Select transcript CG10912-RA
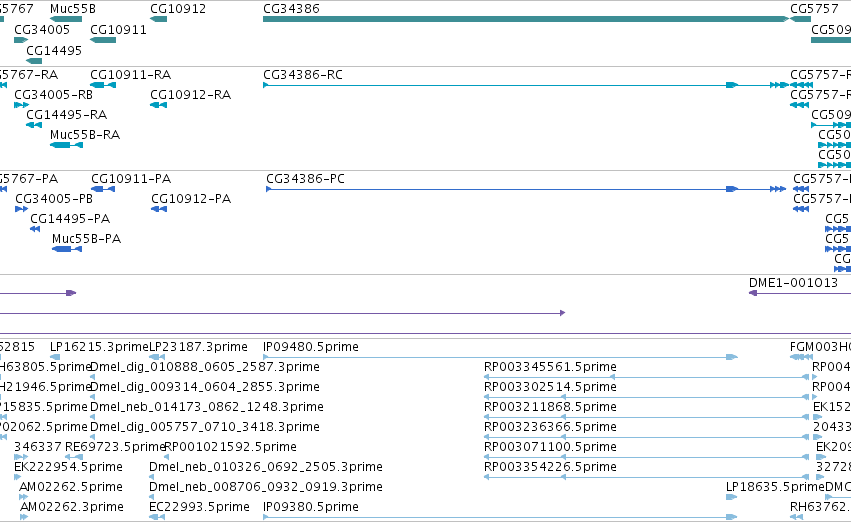Image resolution: width=851 pixels, height=522 pixels. 190,95
